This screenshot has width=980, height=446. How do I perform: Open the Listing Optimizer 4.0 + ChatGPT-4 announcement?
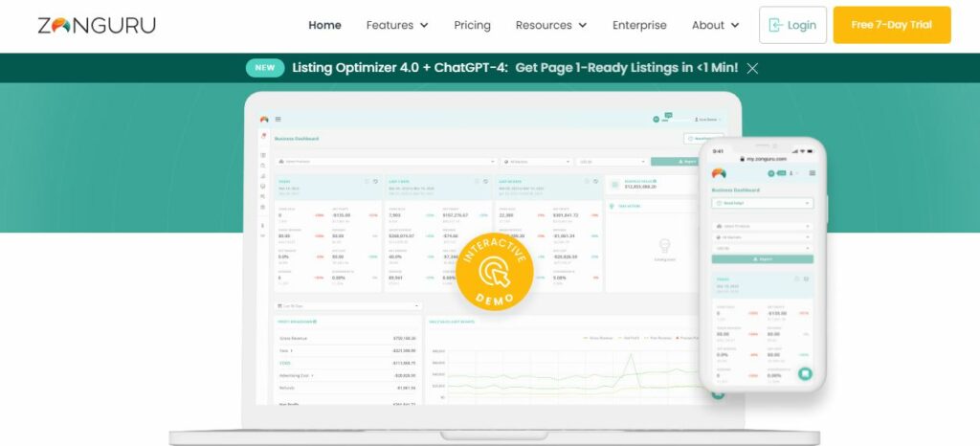[x=398, y=68]
